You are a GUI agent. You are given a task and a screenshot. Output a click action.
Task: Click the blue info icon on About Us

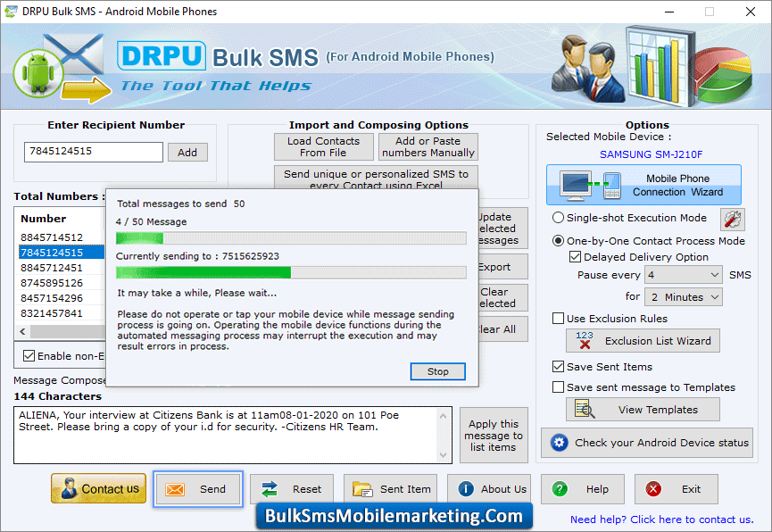[x=466, y=488]
